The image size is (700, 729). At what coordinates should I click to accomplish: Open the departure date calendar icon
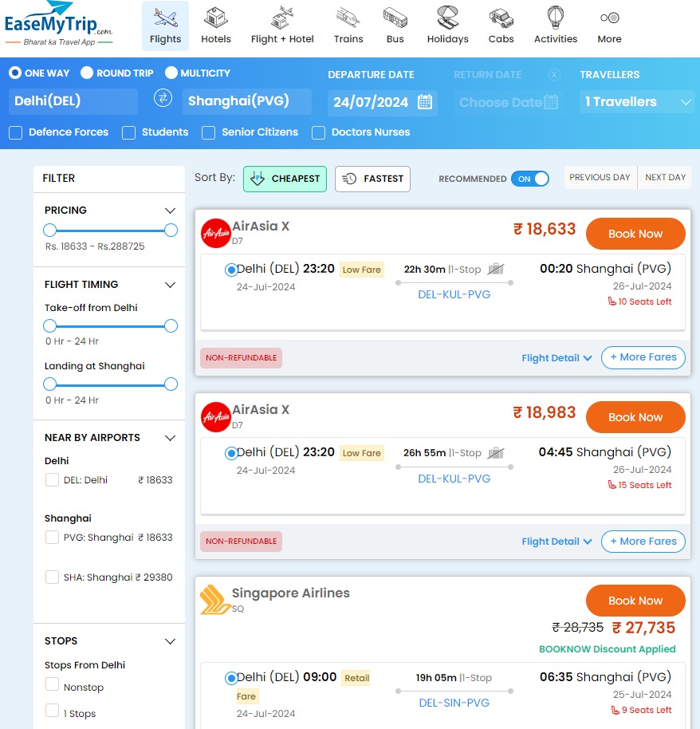pyautogui.click(x=425, y=101)
